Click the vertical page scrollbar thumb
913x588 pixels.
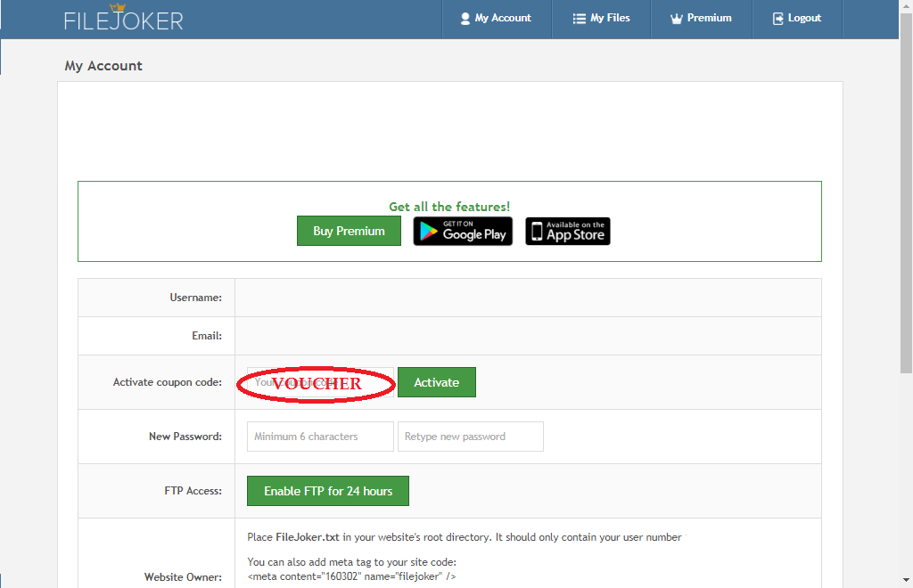coord(906,205)
